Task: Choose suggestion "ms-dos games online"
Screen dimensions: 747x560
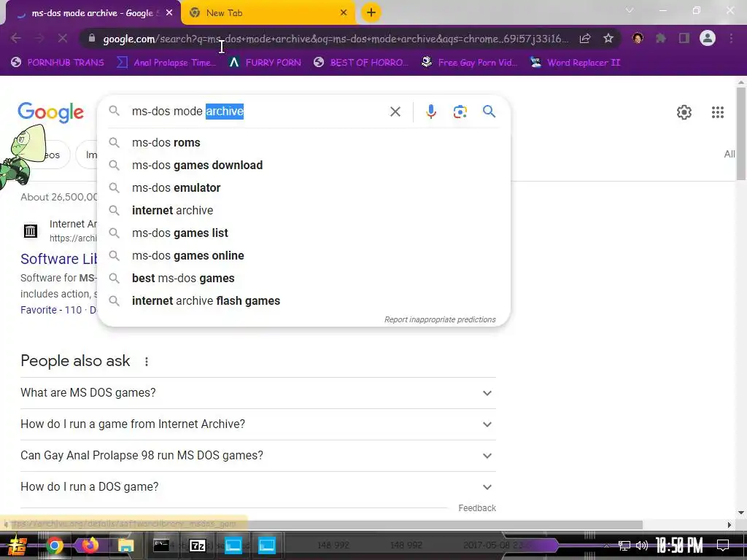Action: [303, 256]
